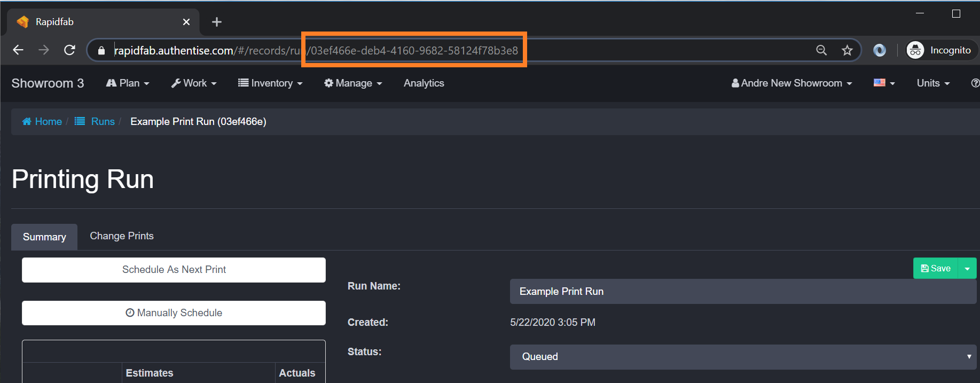Open the Analytics page

click(424, 83)
